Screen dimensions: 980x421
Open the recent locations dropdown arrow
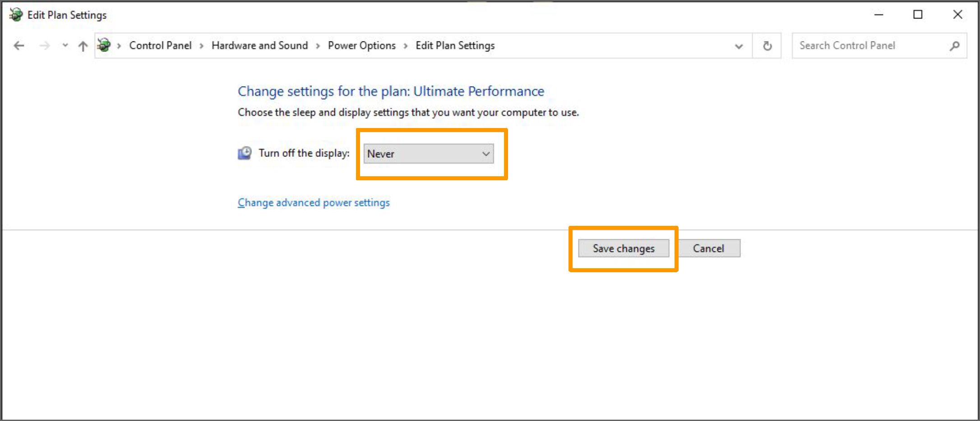coord(65,45)
